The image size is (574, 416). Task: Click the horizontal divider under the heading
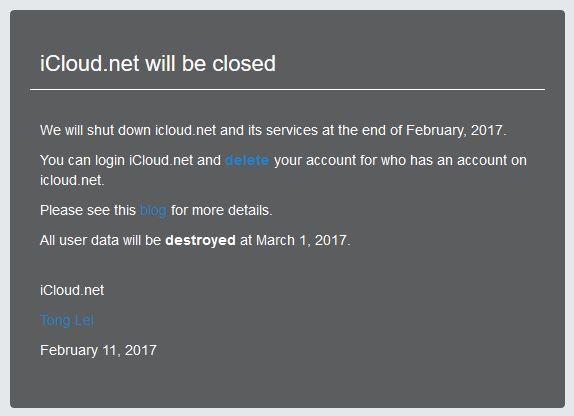tap(287, 89)
